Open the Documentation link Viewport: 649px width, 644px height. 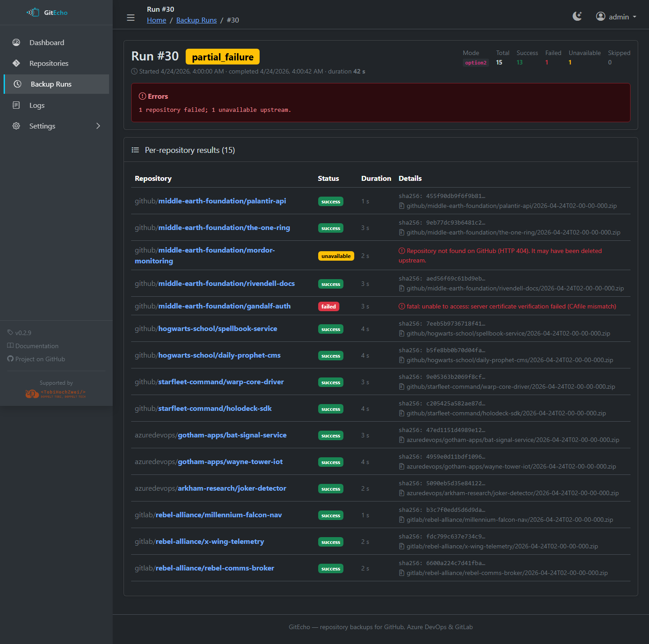(37, 346)
